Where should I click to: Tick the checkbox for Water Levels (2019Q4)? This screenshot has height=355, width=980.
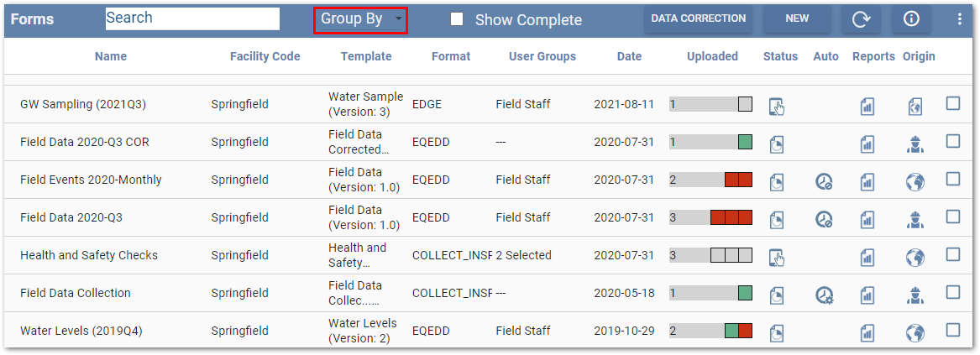[x=953, y=330]
